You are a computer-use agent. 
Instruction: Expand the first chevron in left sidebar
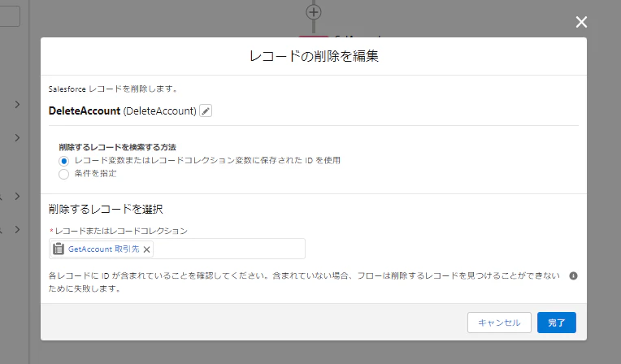point(17,105)
